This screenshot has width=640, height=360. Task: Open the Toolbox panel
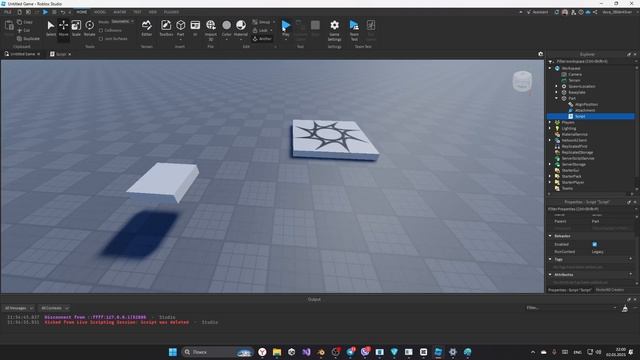coord(166,28)
